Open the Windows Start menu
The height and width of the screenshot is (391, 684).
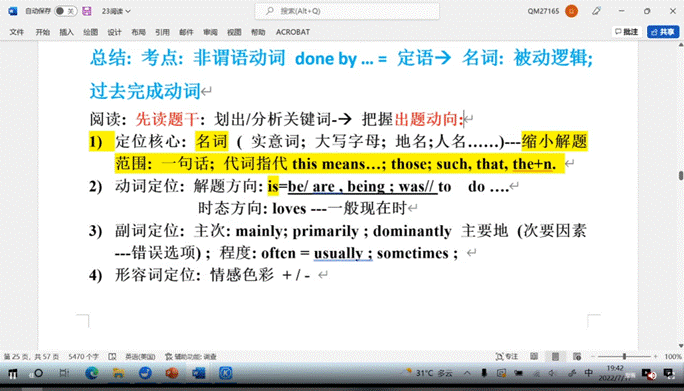pyautogui.click(x=12, y=374)
